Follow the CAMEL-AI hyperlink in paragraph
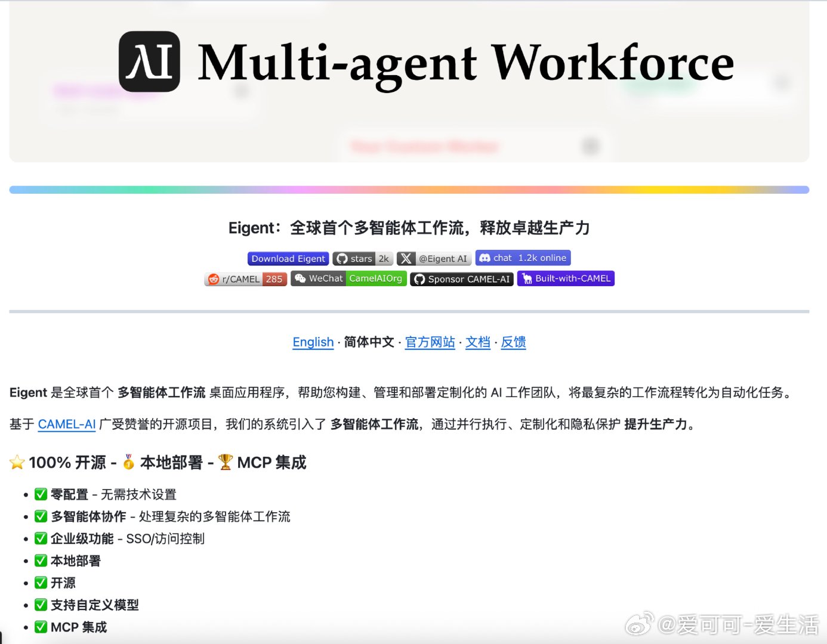The height and width of the screenshot is (644, 827). (67, 424)
